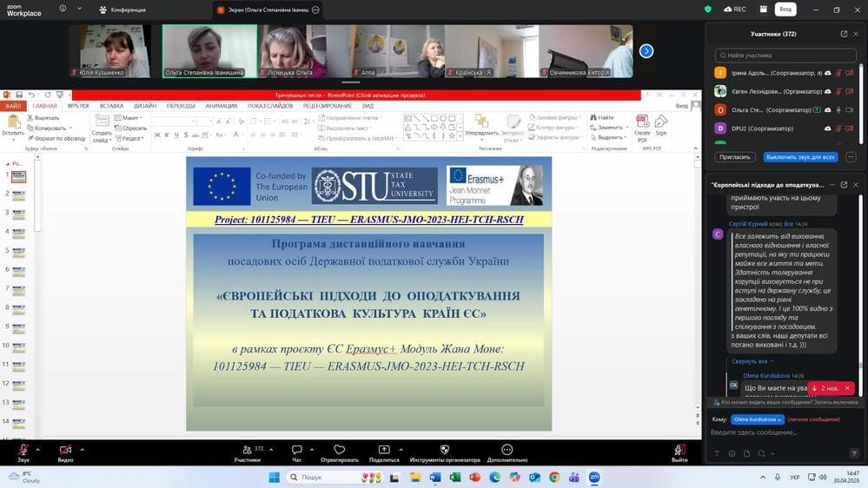This screenshot has height=488, width=868.
Task: Open text formatting T icon in chat
Action: point(717,453)
